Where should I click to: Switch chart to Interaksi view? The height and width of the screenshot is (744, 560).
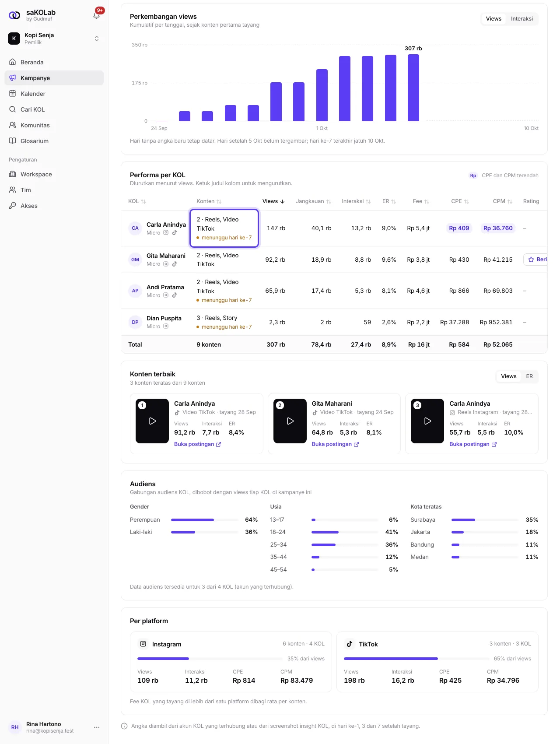[522, 19]
